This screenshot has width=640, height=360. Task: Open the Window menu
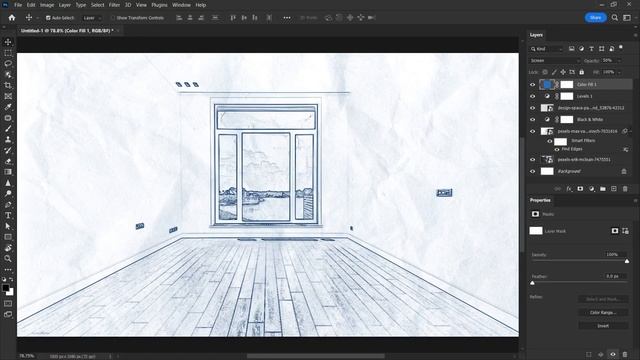[x=181, y=5]
